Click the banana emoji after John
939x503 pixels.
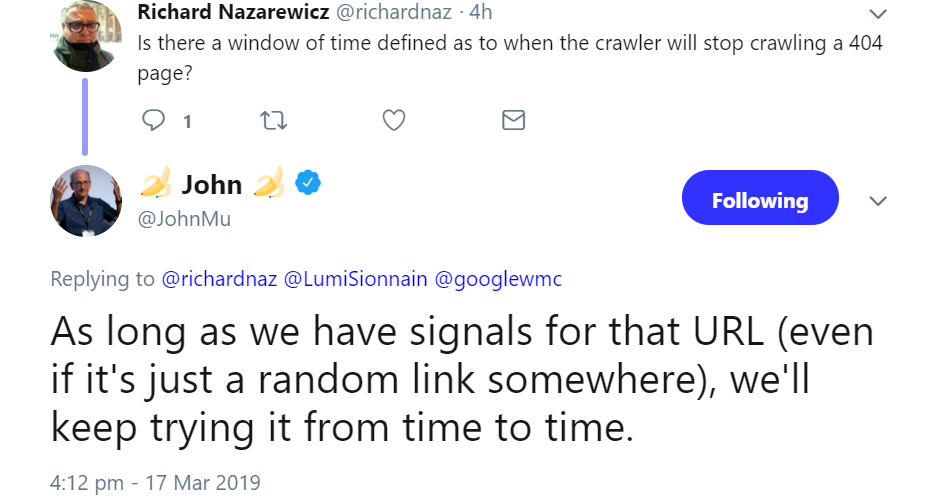(x=269, y=184)
